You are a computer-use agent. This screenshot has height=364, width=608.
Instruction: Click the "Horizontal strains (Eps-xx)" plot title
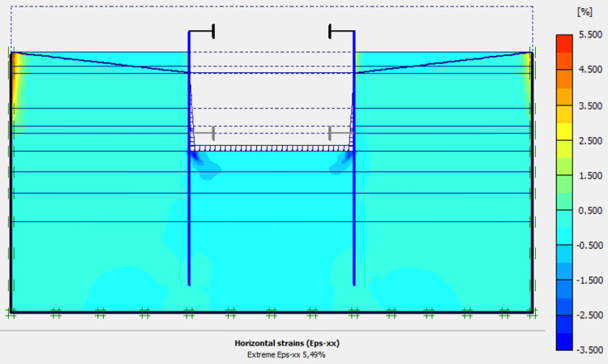287,343
